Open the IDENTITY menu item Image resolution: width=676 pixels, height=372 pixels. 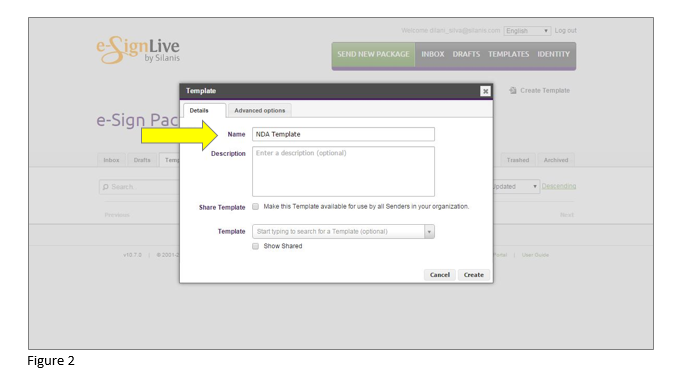(x=553, y=54)
